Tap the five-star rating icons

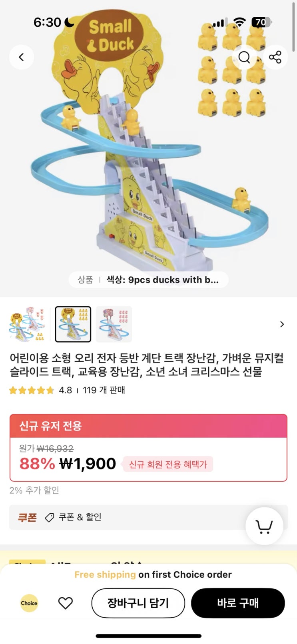point(31,390)
